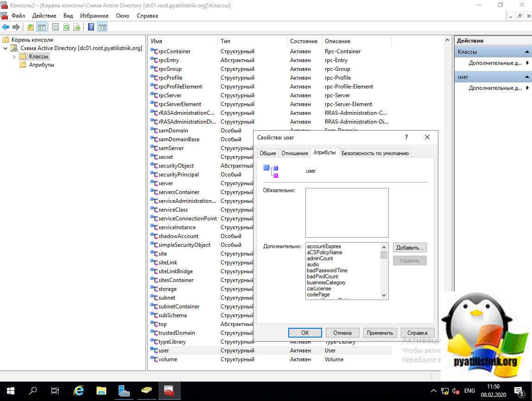This screenshot has height=401, width=532.
Task: Switch to Безопасность по умолчанию tab
Action: tap(375, 153)
